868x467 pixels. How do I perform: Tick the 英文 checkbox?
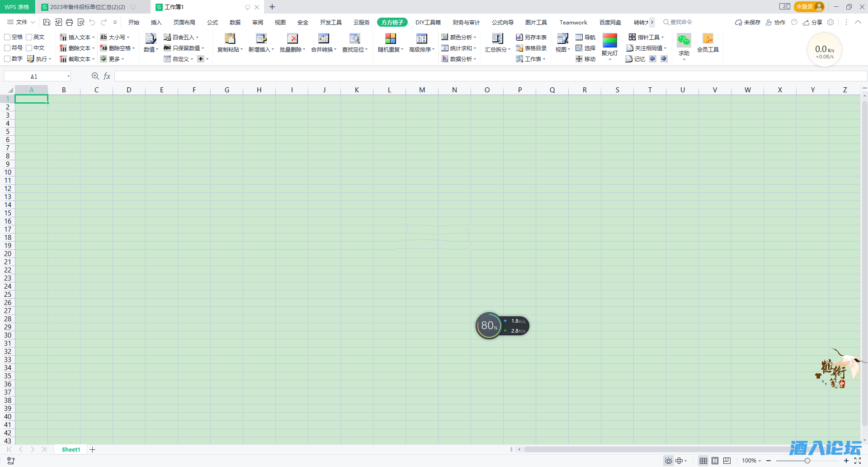point(29,37)
